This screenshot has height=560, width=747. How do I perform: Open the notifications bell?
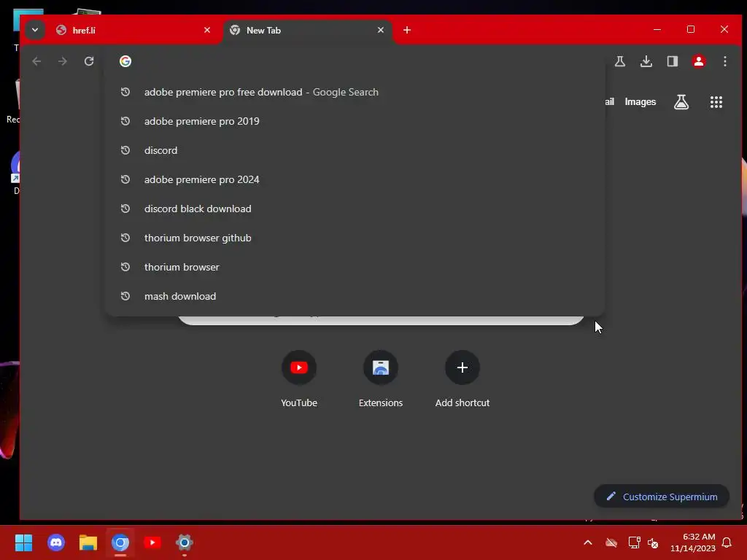point(727,542)
